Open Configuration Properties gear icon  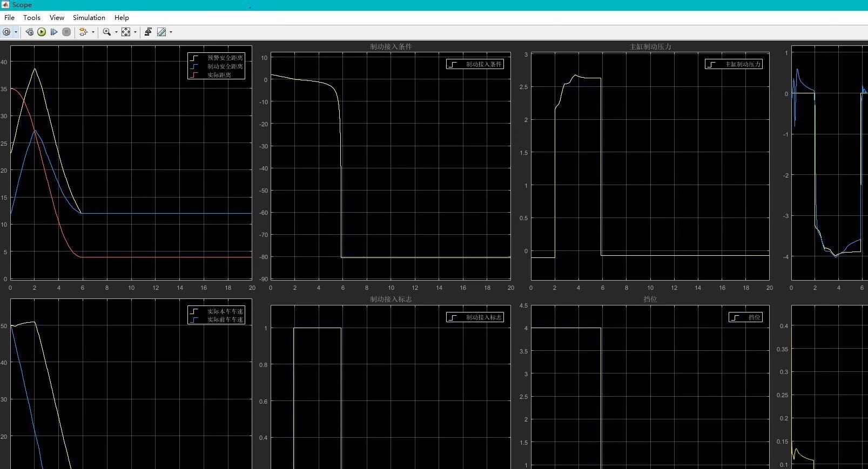pos(6,32)
